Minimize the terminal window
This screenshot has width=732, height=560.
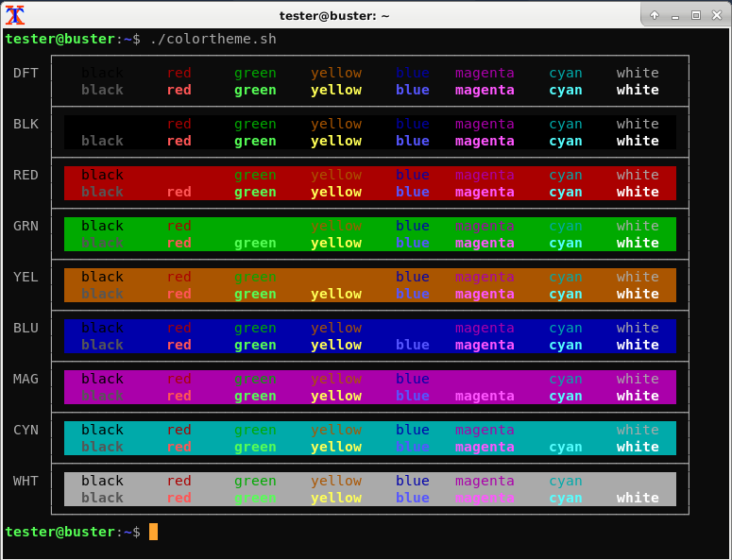(675, 15)
